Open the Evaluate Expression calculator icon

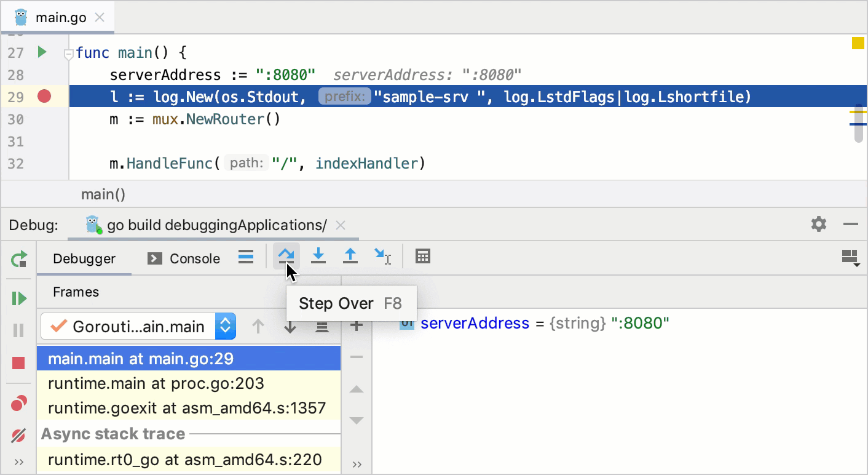pyautogui.click(x=423, y=256)
